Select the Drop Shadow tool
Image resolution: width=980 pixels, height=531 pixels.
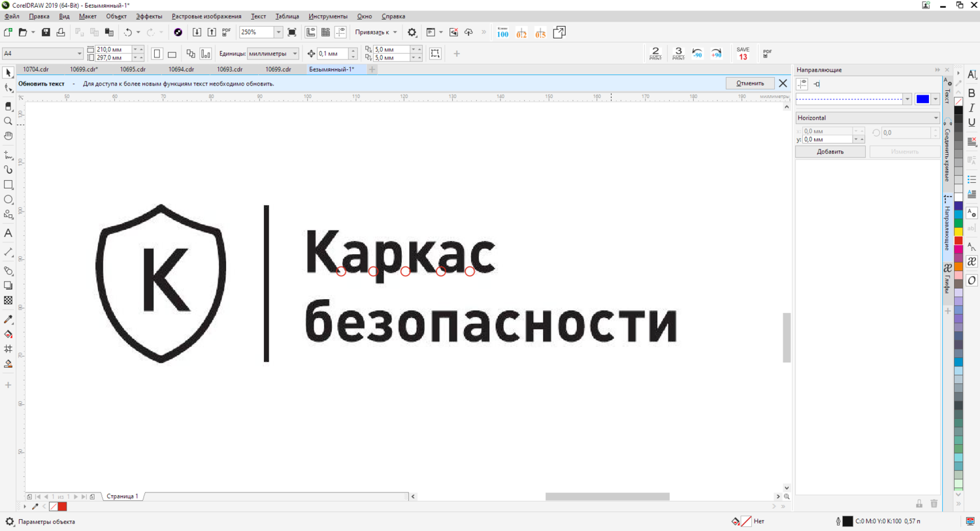pos(8,285)
